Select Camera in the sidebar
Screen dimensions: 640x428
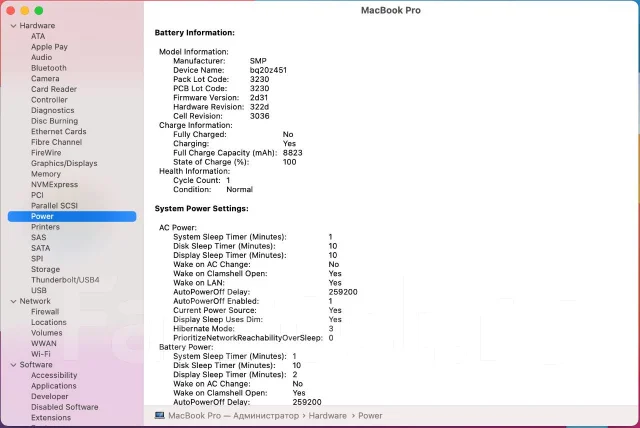[x=45, y=79]
